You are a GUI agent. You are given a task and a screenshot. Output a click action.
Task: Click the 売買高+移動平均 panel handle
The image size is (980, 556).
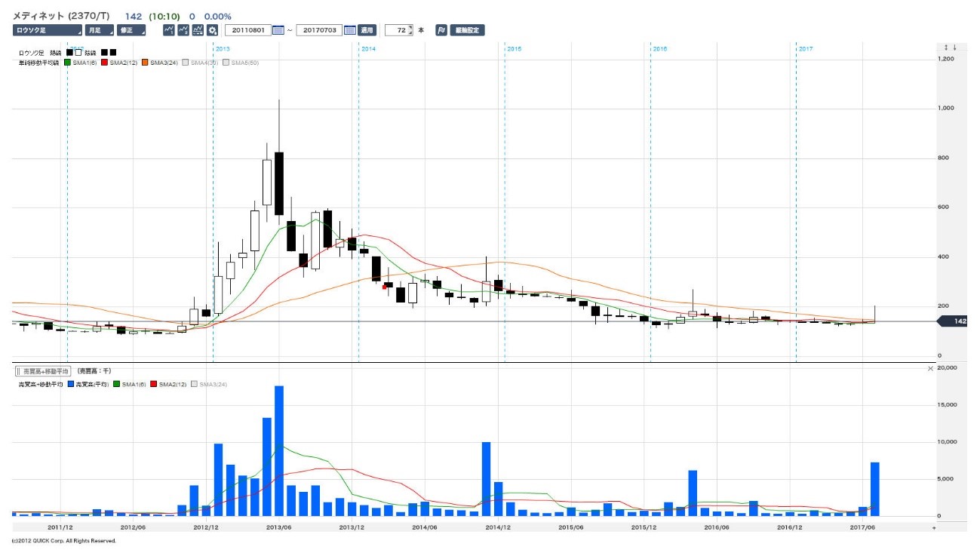pyautogui.click(x=43, y=371)
